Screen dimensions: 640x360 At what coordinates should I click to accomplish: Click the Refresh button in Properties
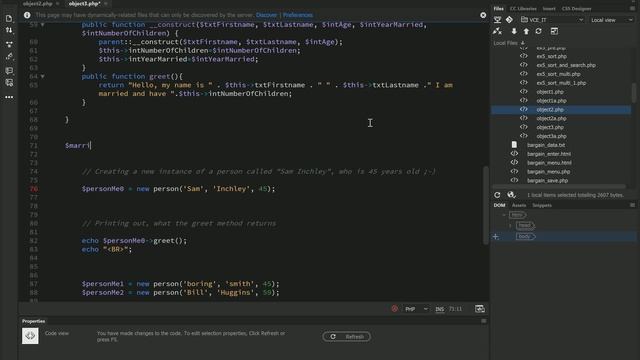(347, 337)
